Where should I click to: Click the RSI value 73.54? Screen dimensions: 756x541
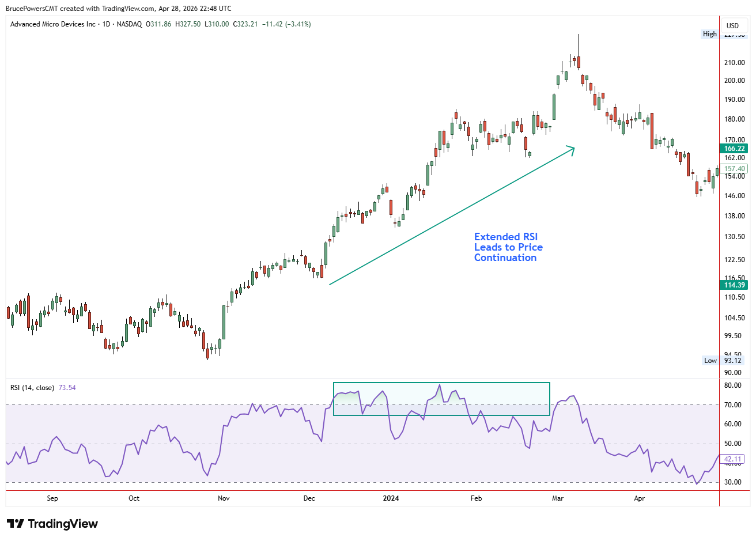67,388
